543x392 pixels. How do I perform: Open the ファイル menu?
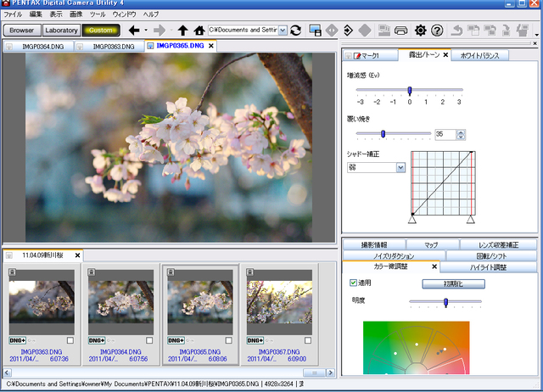point(13,14)
